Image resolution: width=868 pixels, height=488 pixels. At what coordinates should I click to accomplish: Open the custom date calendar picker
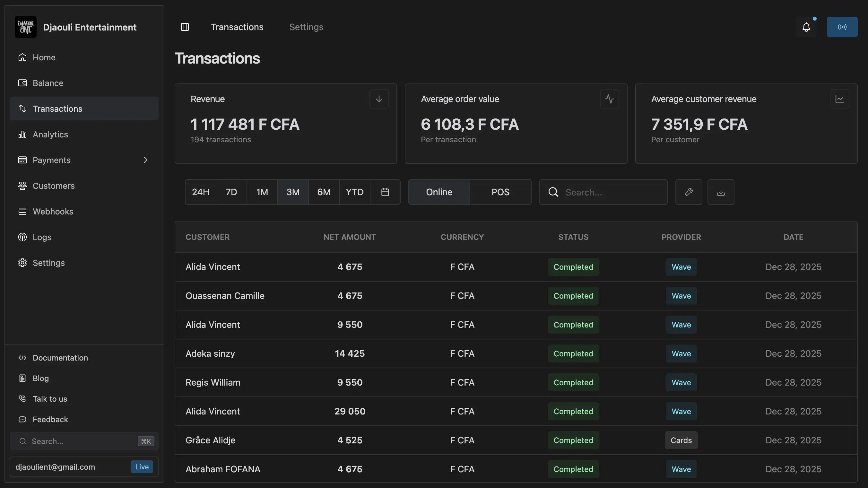coord(385,192)
